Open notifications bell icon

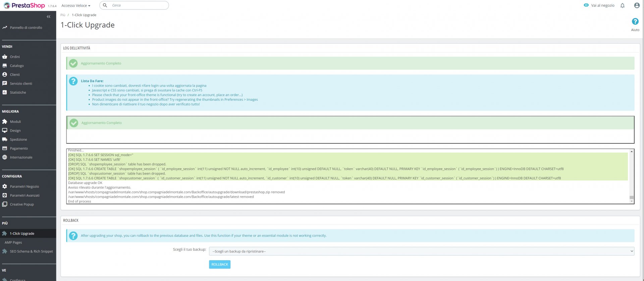[x=623, y=5]
